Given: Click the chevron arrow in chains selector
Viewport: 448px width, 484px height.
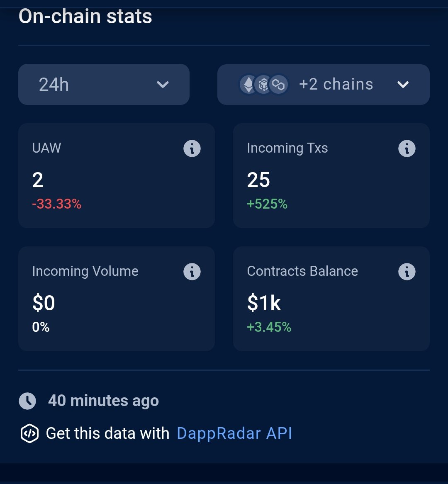Looking at the screenshot, I should pos(403,85).
